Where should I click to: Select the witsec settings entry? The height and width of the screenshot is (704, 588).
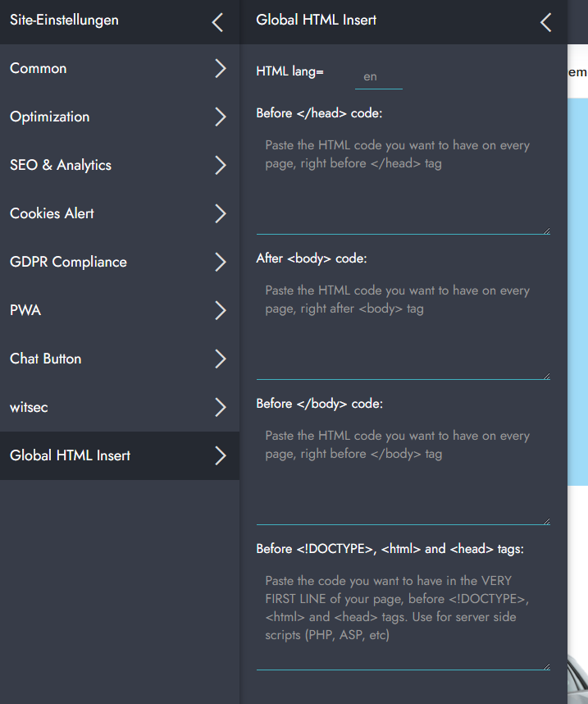point(29,408)
